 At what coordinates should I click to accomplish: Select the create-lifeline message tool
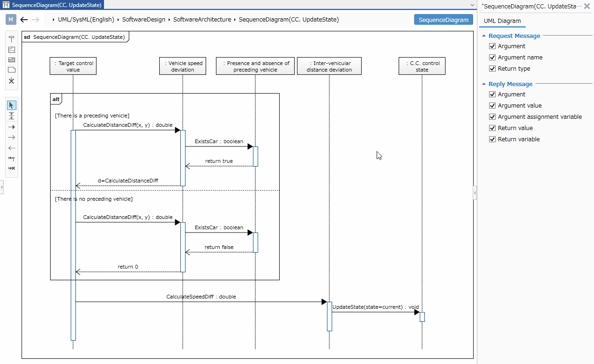coord(12,158)
